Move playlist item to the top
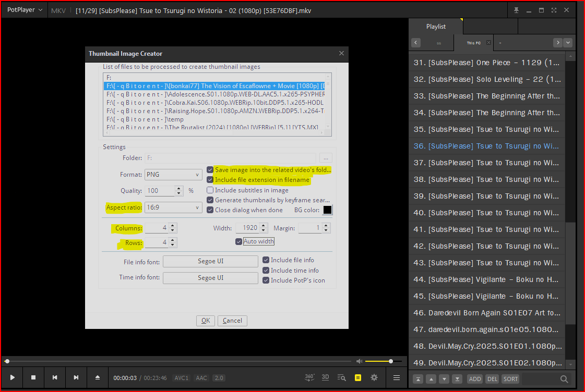The width and height of the screenshot is (585, 392). 418,379
